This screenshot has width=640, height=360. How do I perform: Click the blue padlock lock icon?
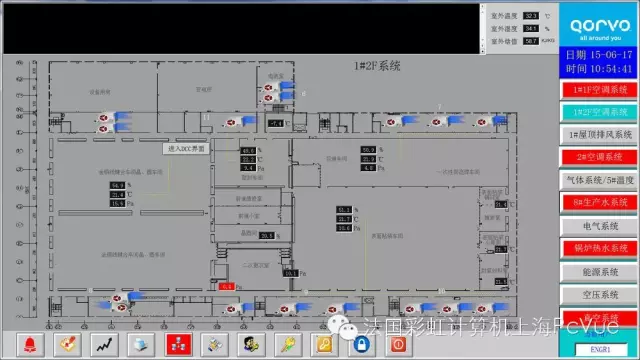361,345
